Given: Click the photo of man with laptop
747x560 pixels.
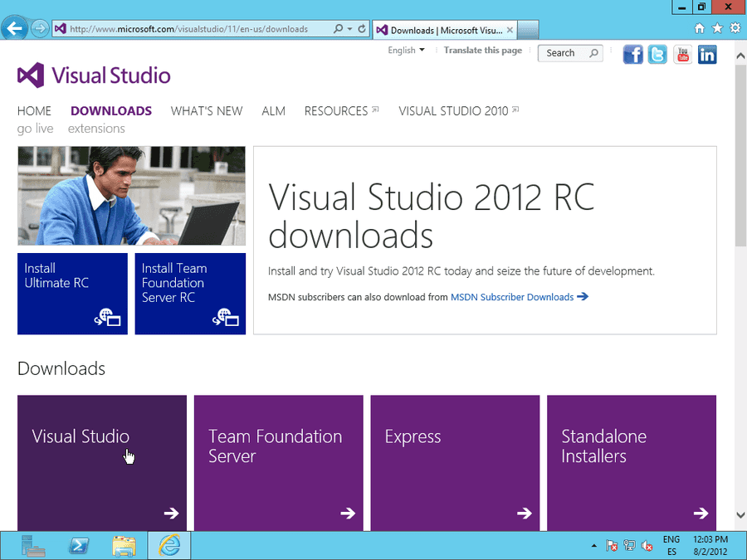Looking at the screenshot, I should [x=131, y=196].
